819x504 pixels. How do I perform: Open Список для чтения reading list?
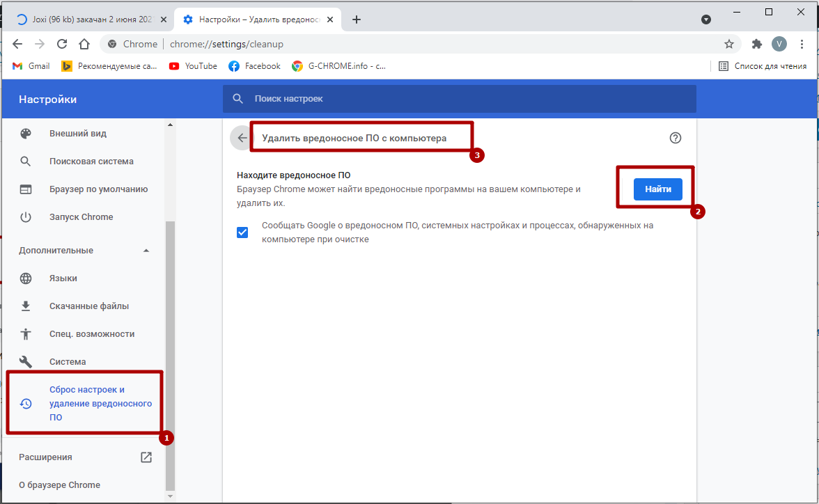(x=763, y=66)
